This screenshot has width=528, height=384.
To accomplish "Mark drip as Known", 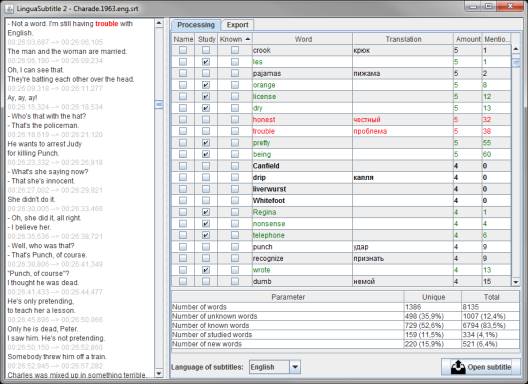I will coord(235,177).
